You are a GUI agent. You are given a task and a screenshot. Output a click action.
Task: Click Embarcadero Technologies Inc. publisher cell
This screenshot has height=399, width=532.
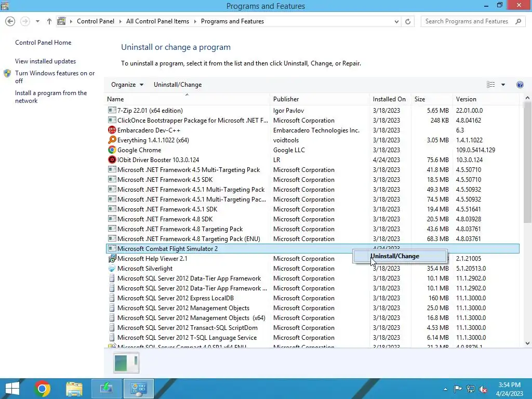tap(316, 130)
